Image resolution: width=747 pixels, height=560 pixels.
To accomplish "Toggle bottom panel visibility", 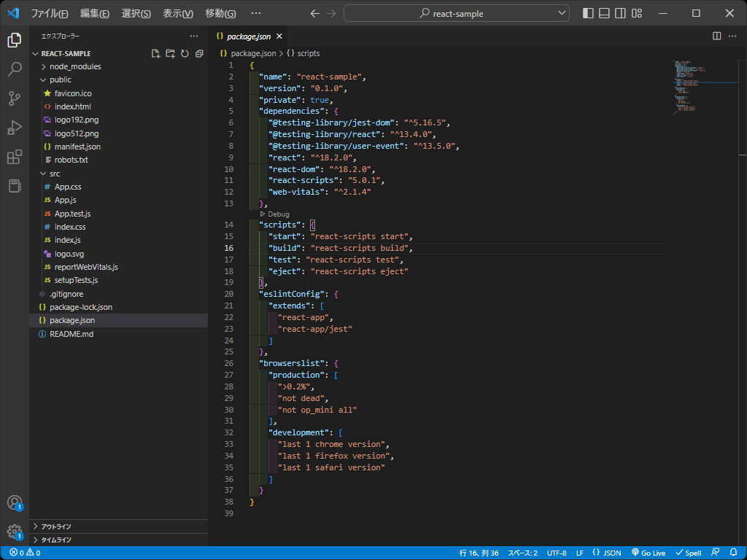I will 604,13.
